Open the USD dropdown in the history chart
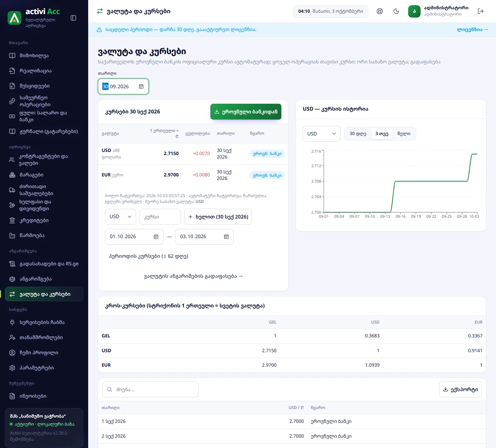The width and height of the screenshot is (496, 448). tap(322, 134)
